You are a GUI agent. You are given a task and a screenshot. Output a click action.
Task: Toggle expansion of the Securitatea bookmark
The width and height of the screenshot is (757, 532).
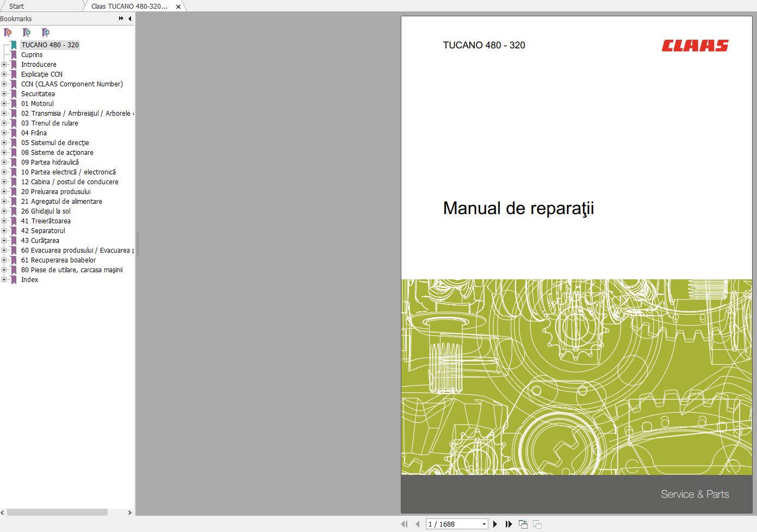pyautogui.click(x=5, y=93)
